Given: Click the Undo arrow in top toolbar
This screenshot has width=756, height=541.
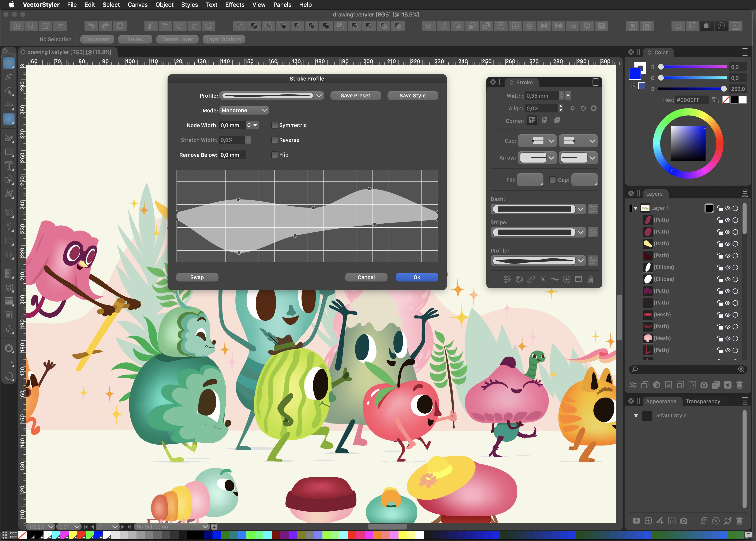Looking at the screenshot, I should tap(91, 26).
